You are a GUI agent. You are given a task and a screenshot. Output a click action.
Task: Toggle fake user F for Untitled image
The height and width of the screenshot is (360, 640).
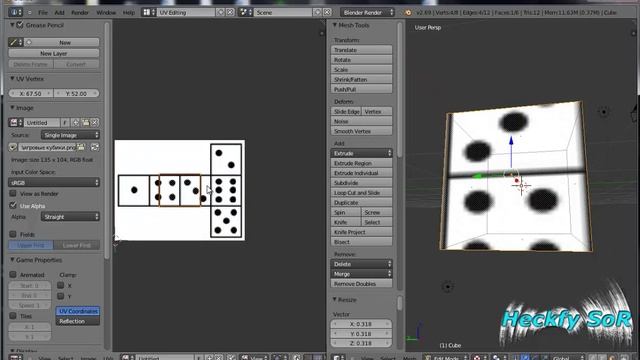pyautogui.click(x=65, y=122)
